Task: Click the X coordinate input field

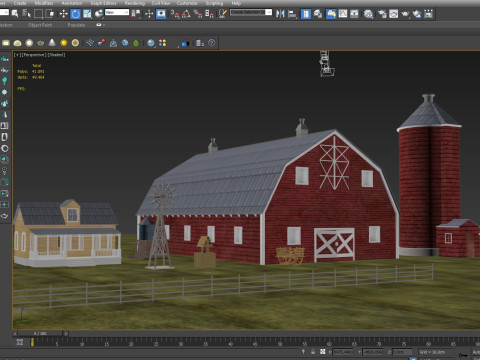Action: (x=343, y=352)
